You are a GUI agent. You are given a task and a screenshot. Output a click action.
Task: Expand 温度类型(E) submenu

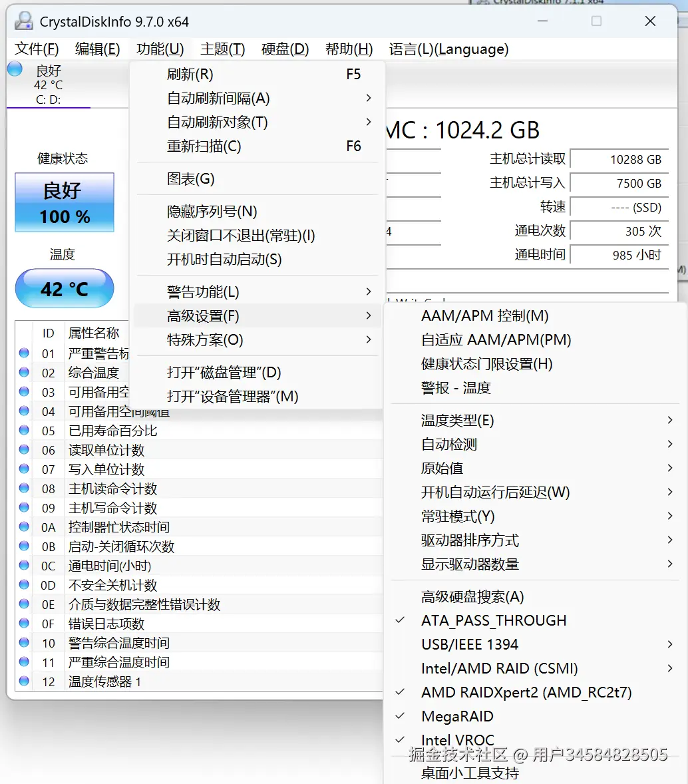[x=534, y=421]
